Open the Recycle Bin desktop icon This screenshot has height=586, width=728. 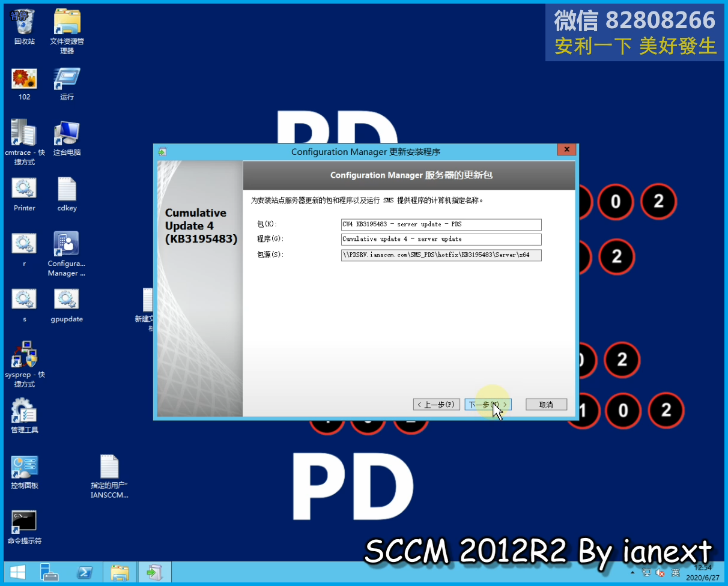pos(25,27)
